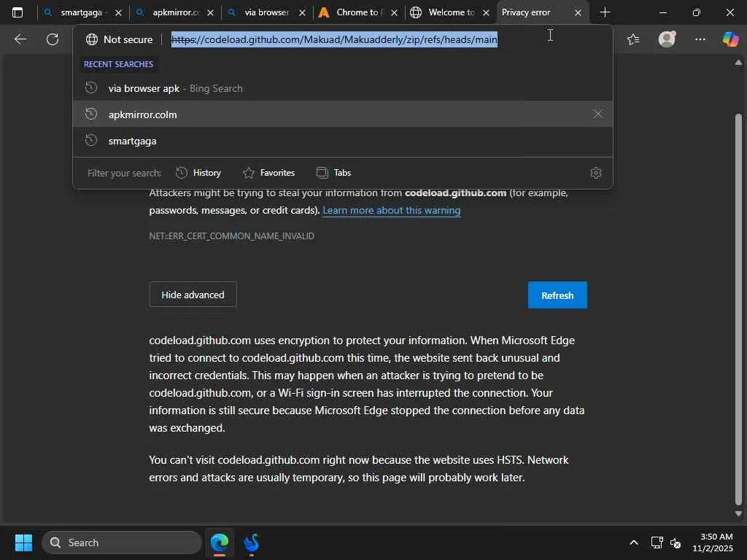Open the favorites star list icon
Viewport: 747px width, 560px height.
tap(633, 39)
